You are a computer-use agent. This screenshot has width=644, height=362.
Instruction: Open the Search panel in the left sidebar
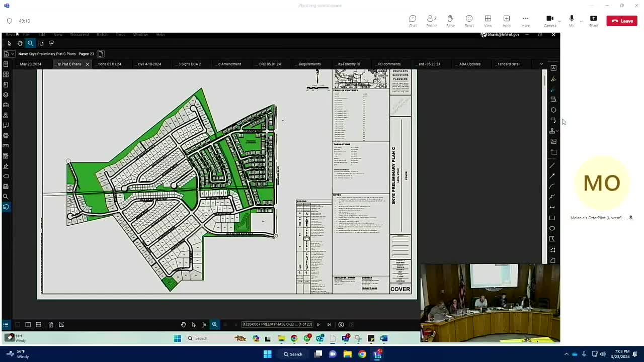6,197
